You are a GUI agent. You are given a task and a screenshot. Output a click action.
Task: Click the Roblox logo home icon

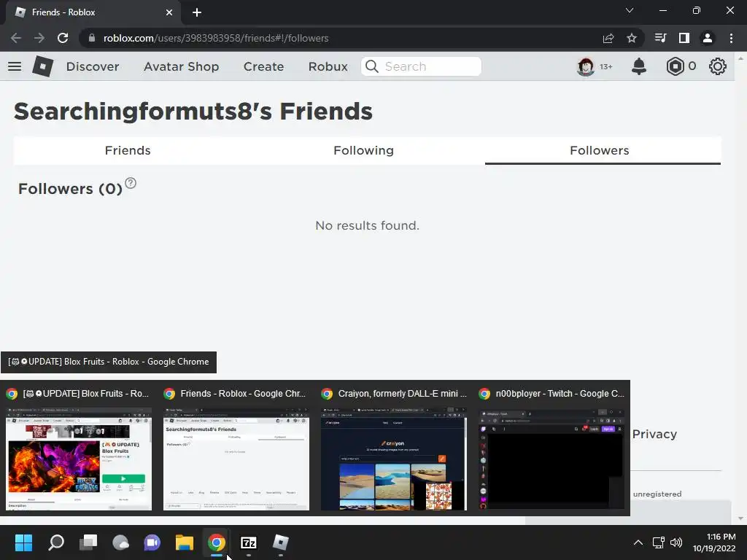click(x=43, y=66)
